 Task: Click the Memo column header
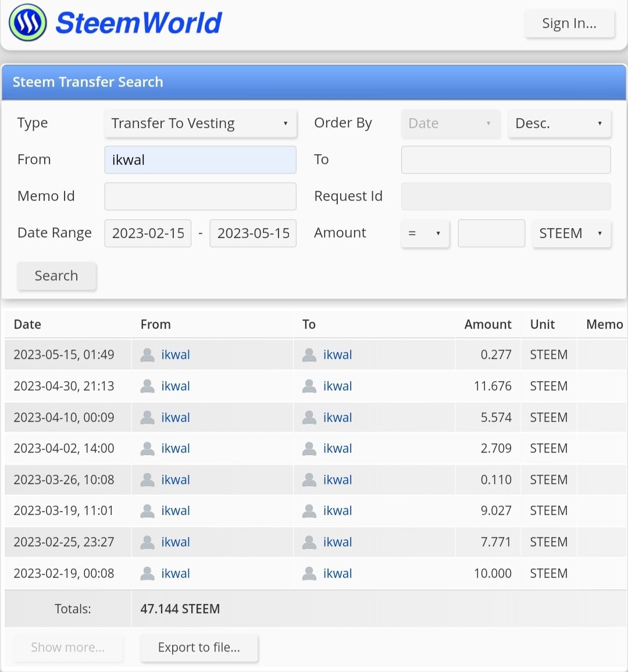(604, 325)
